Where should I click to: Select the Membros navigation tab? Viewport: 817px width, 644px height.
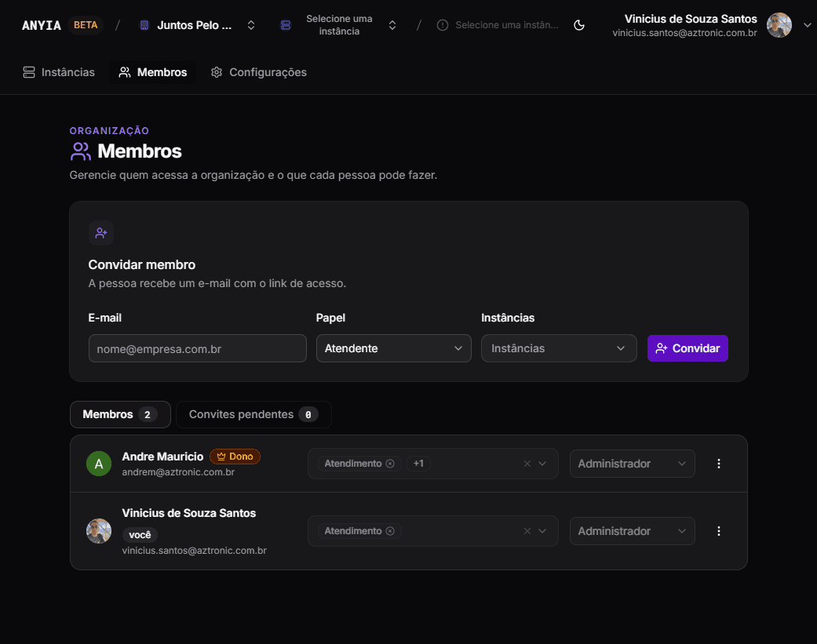[153, 72]
